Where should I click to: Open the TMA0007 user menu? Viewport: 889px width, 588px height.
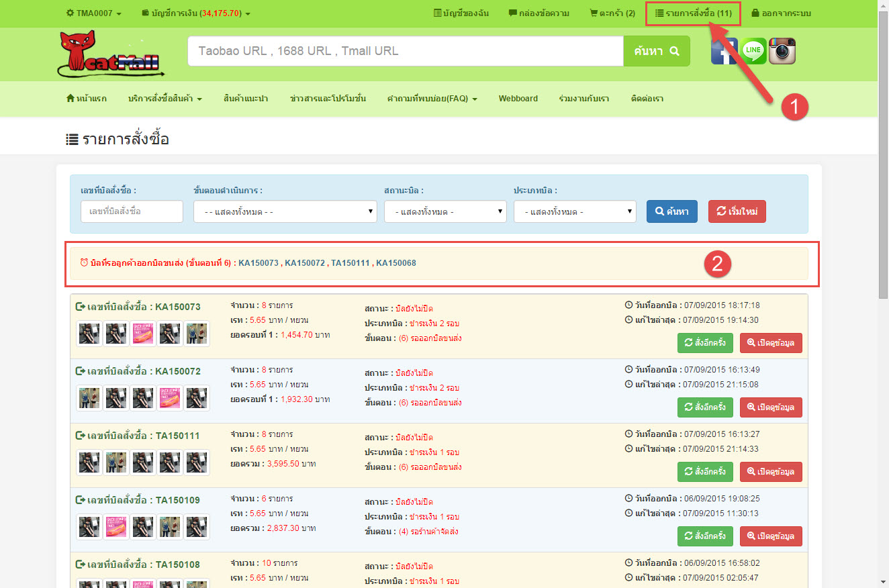coord(94,13)
